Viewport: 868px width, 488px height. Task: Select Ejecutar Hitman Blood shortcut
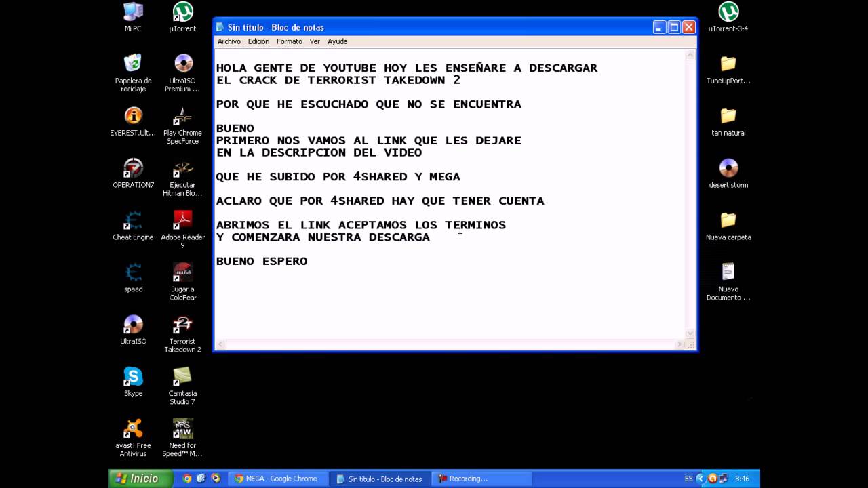coord(182,177)
